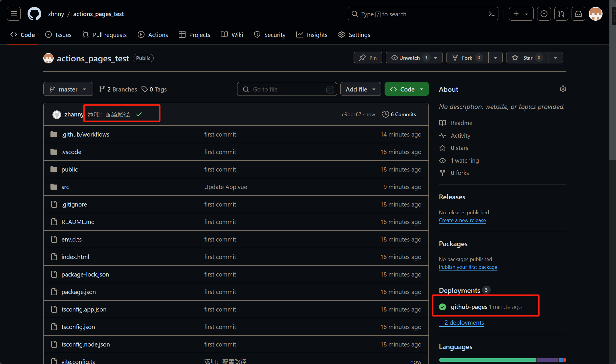
Task: Expand the master branch dropdown
Action: tap(68, 89)
